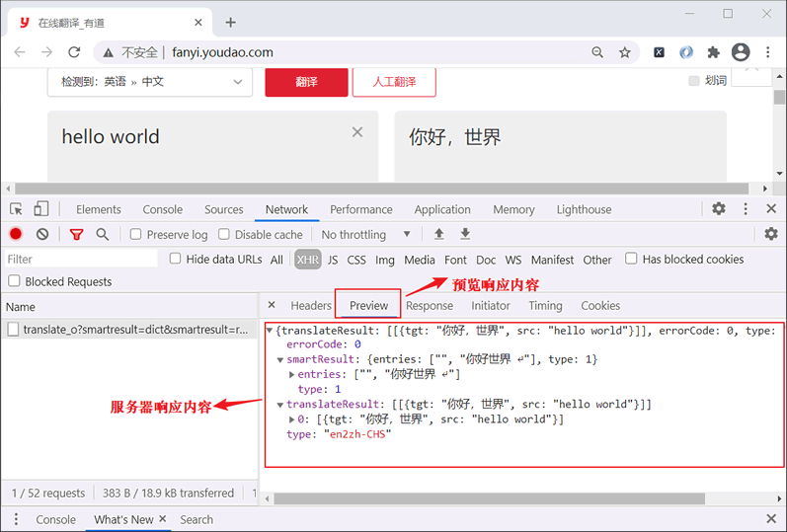Switch to Elements tab
The height and width of the screenshot is (532, 787).
tap(99, 209)
